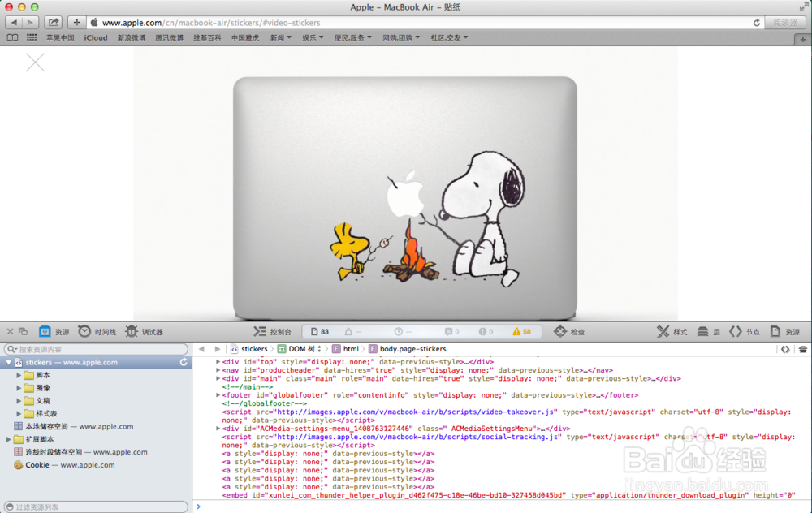This screenshot has width=812, height=513.
Task: Show the 83 resources count
Action: (320, 332)
